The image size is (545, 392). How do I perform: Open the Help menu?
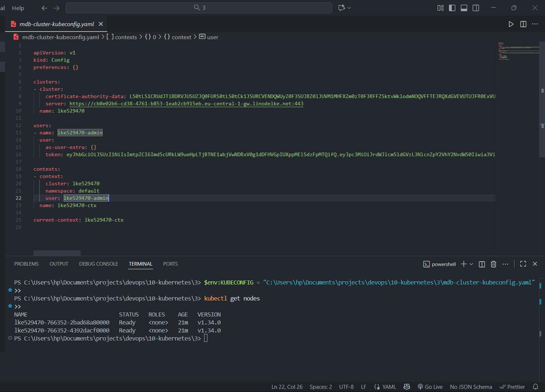[18, 8]
